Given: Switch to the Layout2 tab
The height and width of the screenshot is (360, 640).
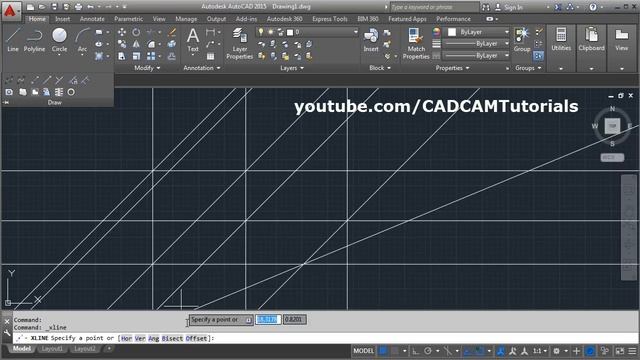Looking at the screenshot, I should pos(85,349).
